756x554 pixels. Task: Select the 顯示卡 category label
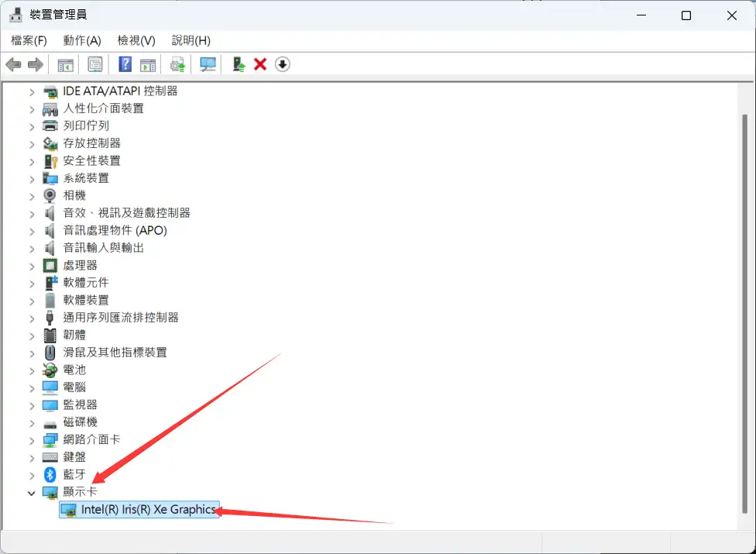click(80, 492)
